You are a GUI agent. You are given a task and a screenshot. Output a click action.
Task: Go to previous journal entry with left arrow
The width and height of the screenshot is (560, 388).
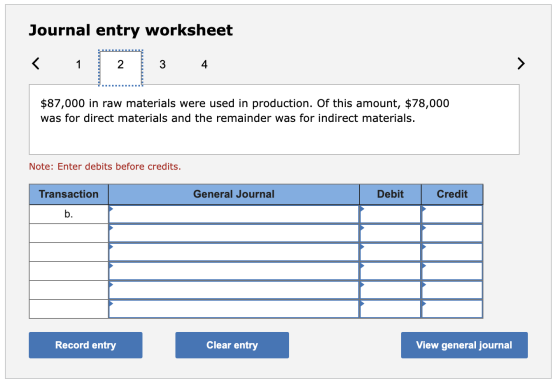36,64
